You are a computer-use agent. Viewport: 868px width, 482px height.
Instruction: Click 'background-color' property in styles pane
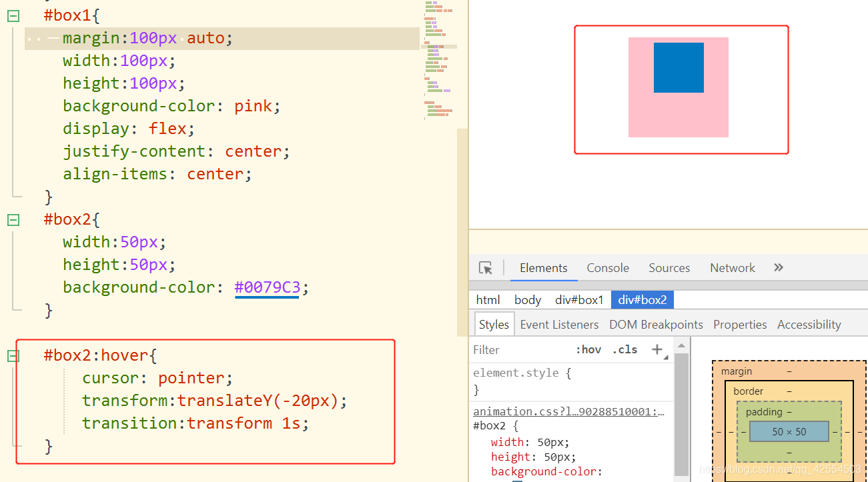[546, 471]
